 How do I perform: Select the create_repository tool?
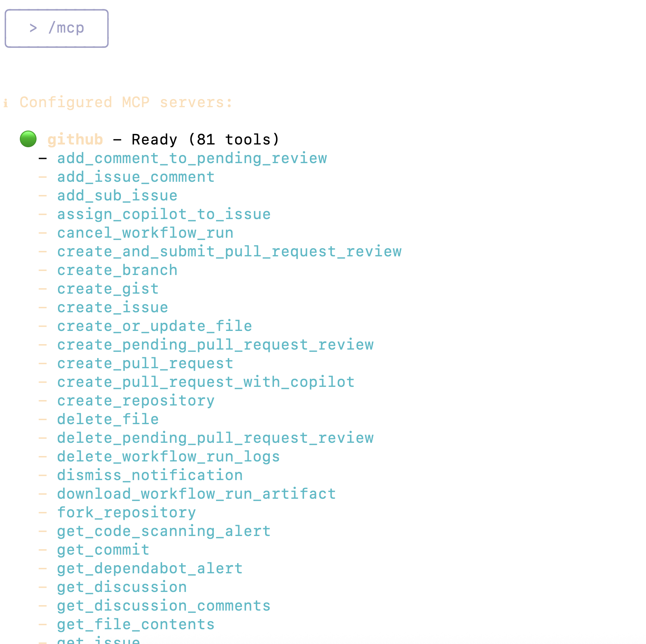click(136, 401)
